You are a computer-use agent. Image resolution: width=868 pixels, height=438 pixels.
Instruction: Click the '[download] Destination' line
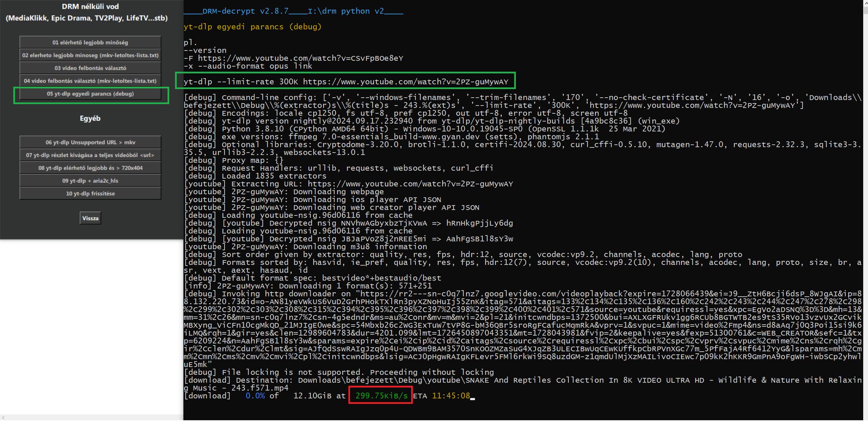point(523,384)
